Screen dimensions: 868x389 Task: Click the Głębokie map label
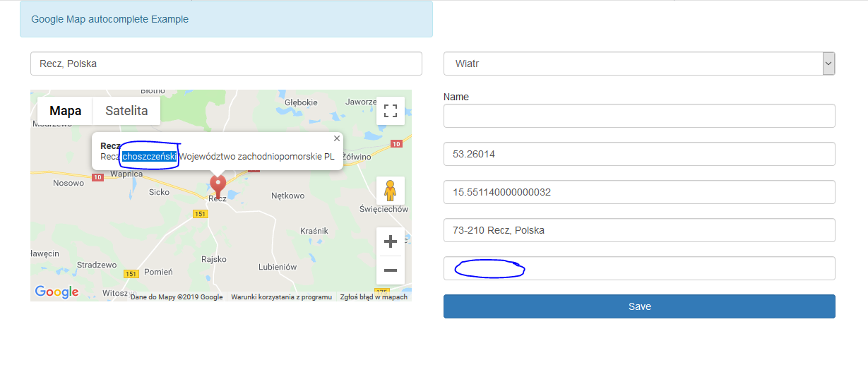(301, 102)
